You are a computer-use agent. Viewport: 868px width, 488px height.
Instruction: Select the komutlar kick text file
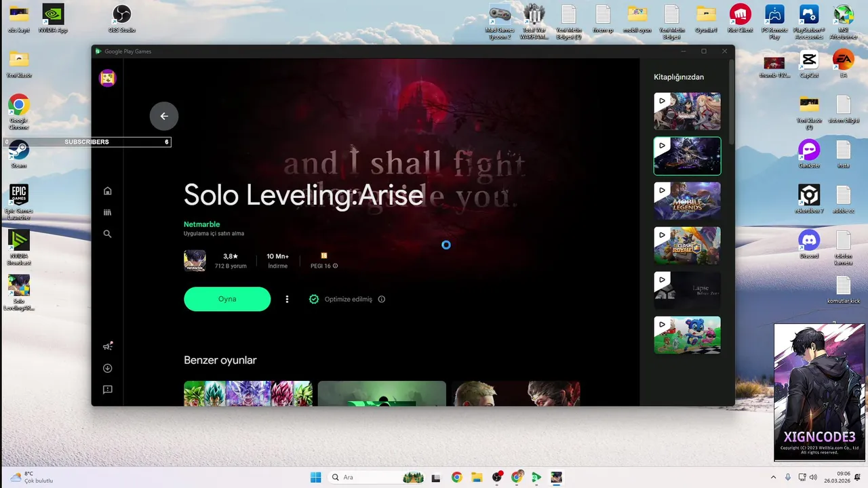point(843,290)
